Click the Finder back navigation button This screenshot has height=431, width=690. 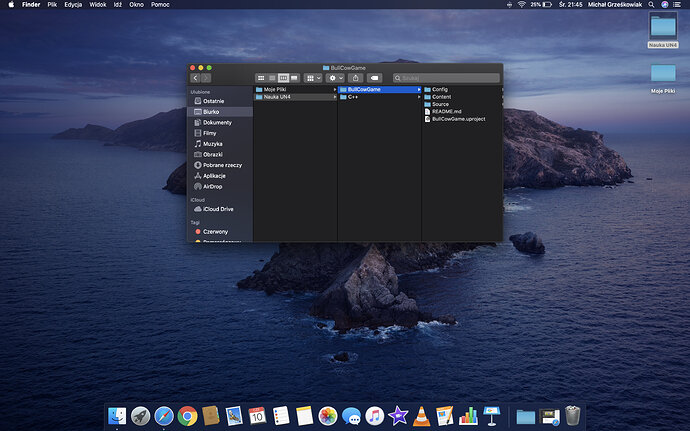pos(195,77)
